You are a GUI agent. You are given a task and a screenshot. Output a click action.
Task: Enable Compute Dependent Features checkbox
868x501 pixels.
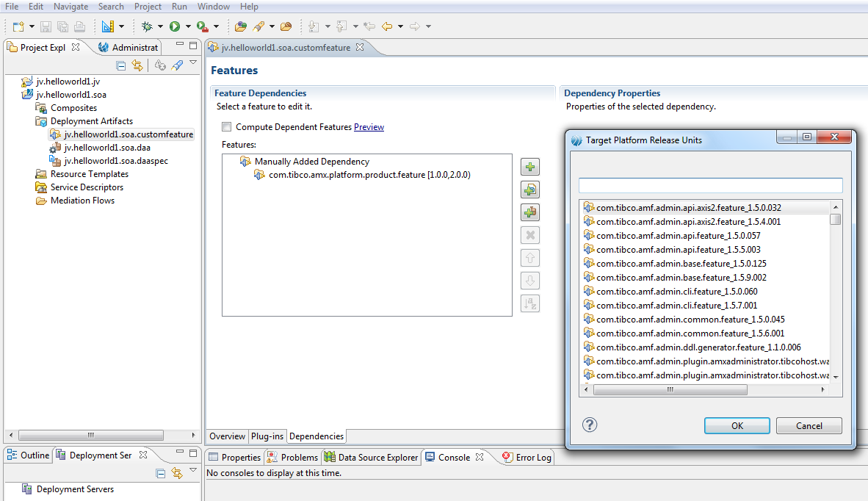click(x=227, y=127)
